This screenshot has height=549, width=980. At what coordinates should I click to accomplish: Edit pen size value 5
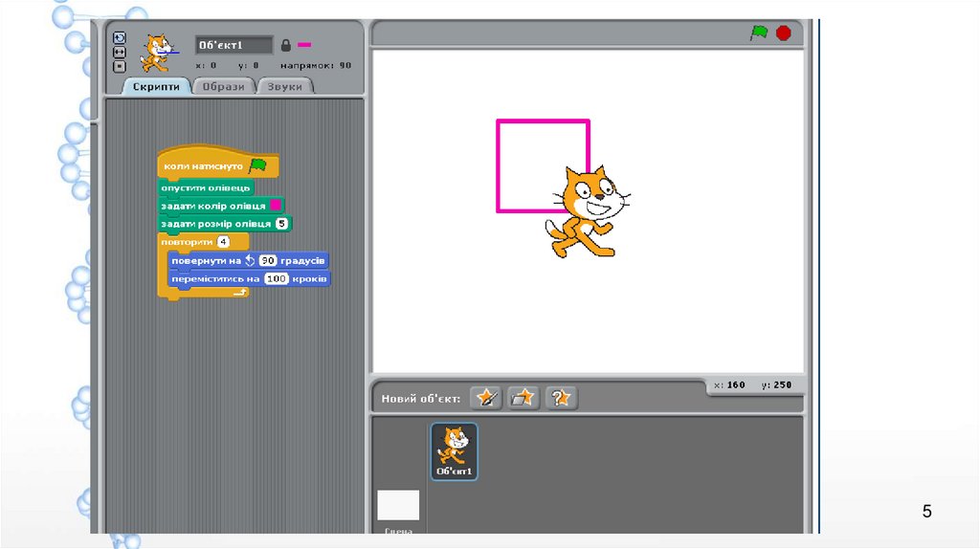(282, 224)
